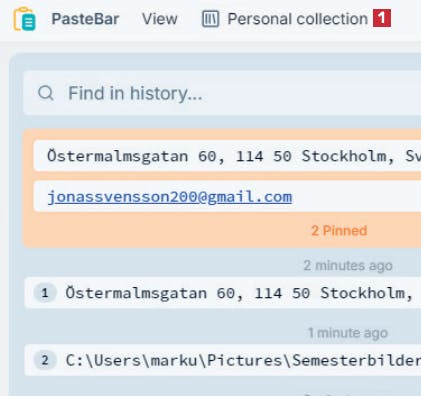Click the Personal collection library icon
The width and height of the screenshot is (421, 396).
[x=210, y=19]
